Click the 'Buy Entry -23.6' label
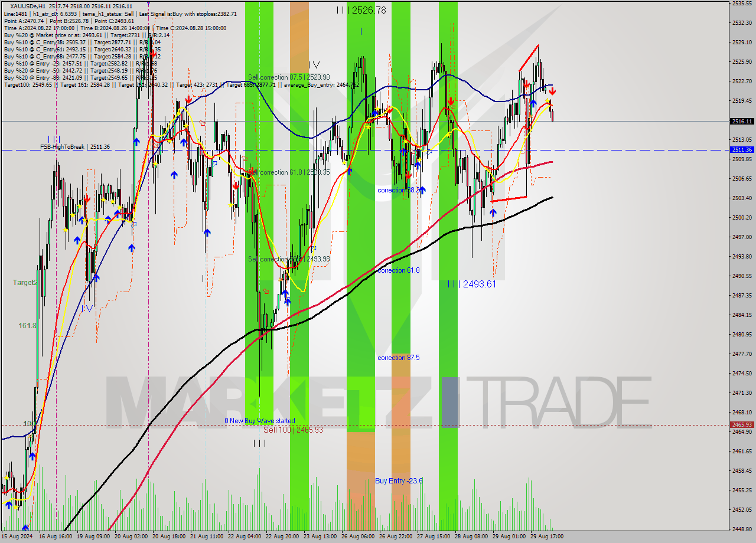 (x=399, y=481)
